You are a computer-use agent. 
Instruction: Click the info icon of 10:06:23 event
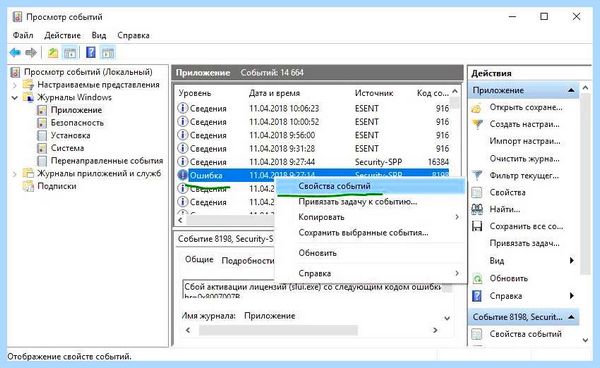tap(183, 109)
